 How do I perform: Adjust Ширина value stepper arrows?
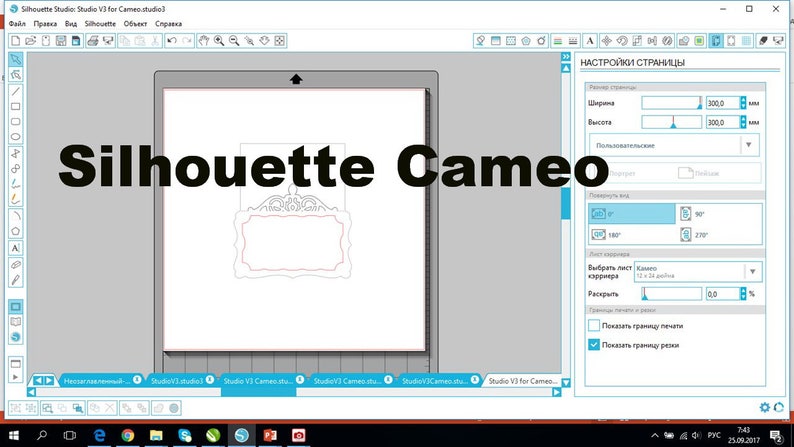point(743,103)
